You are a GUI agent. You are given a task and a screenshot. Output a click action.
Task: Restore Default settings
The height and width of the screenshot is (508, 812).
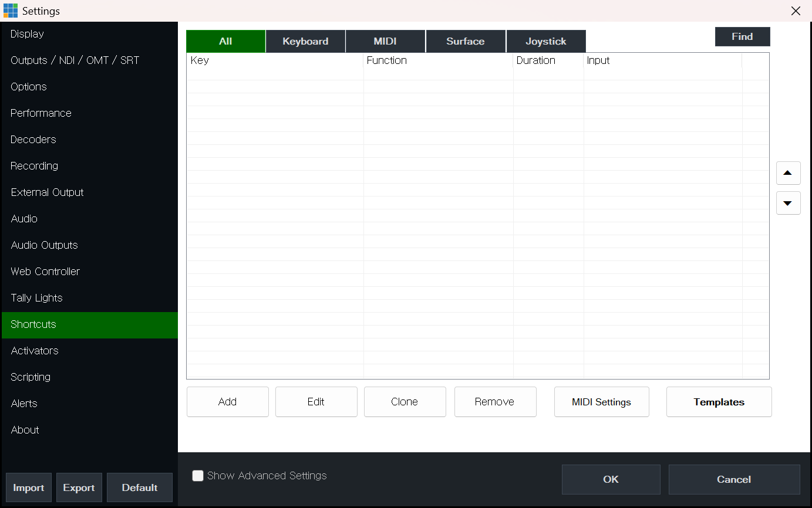pos(140,487)
